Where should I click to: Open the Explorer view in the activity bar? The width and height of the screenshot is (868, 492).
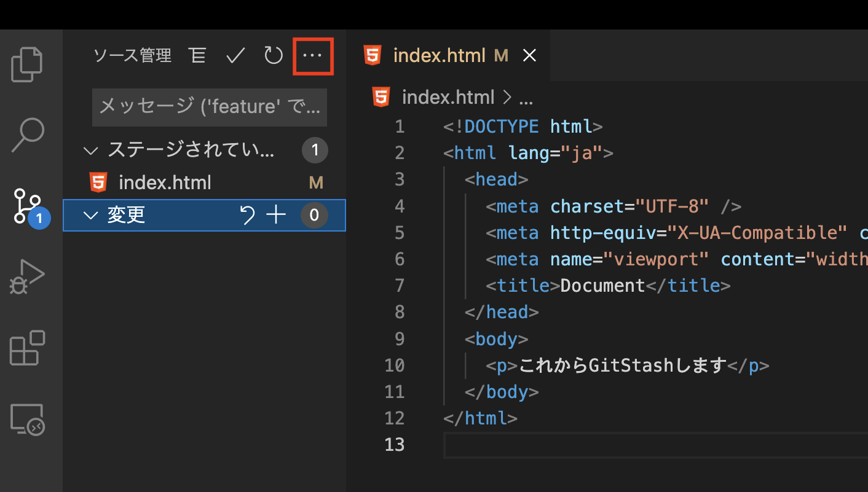[26, 64]
